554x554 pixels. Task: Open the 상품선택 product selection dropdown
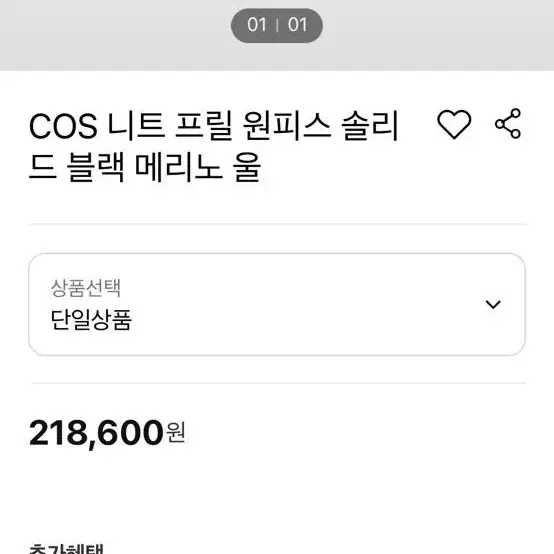pos(277,304)
